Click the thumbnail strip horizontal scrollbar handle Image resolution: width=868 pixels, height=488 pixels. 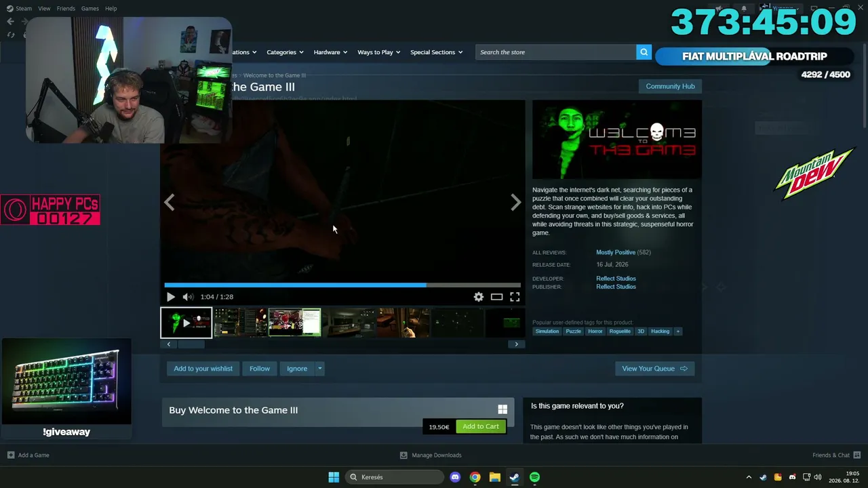191,344
